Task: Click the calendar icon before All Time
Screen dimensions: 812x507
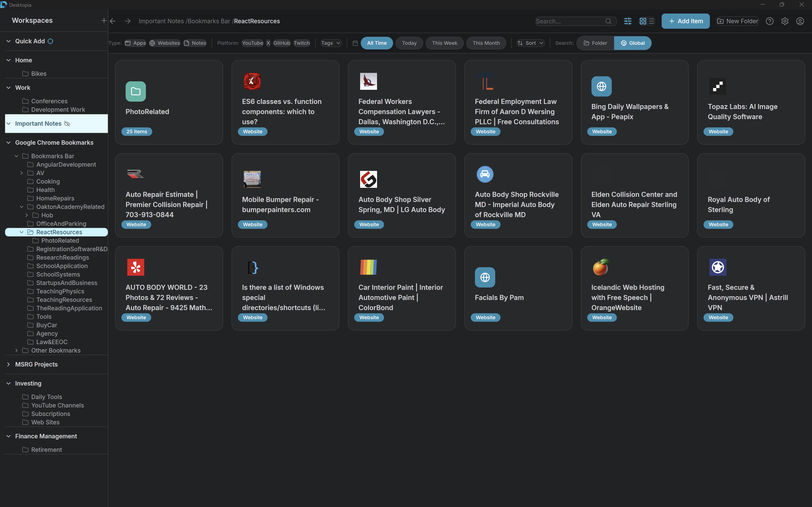Action: 355,43
